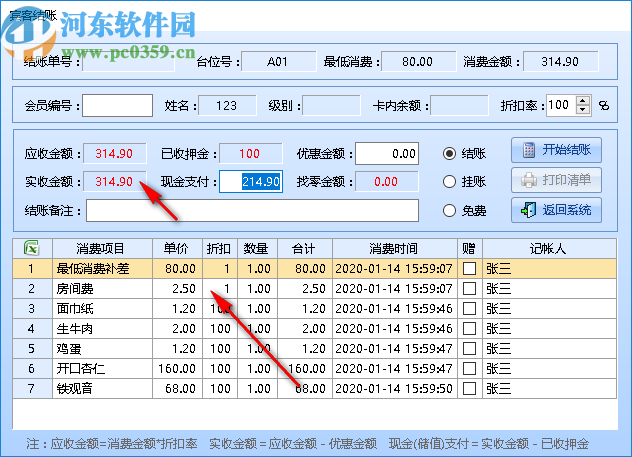
Task: Click the 级别 field
Action: pyautogui.click(x=331, y=106)
